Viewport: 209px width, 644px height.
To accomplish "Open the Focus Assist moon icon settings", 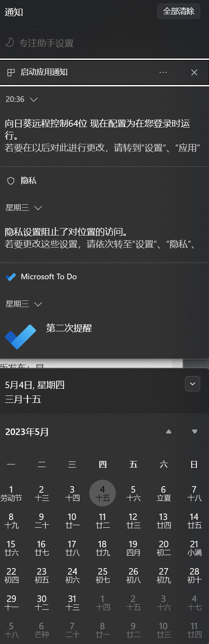I will tap(10, 43).
